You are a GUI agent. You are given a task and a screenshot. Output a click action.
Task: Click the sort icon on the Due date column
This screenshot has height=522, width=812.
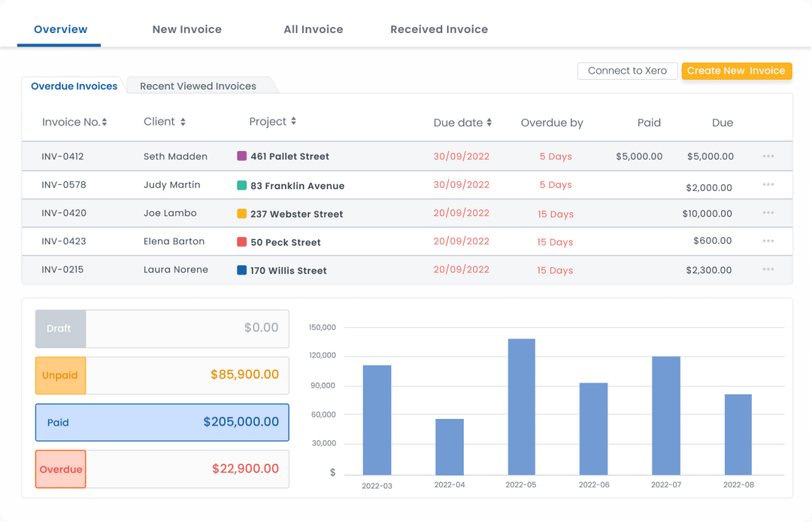(x=488, y=122)
